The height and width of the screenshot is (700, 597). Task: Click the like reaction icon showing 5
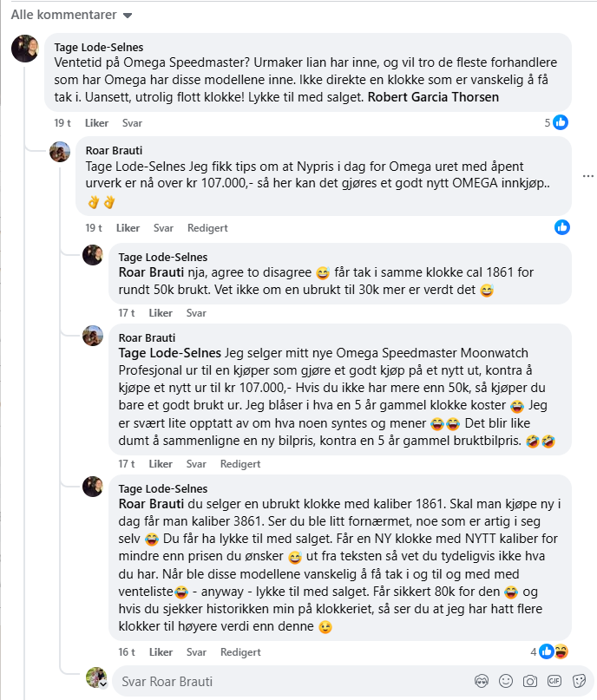[561, 123]
